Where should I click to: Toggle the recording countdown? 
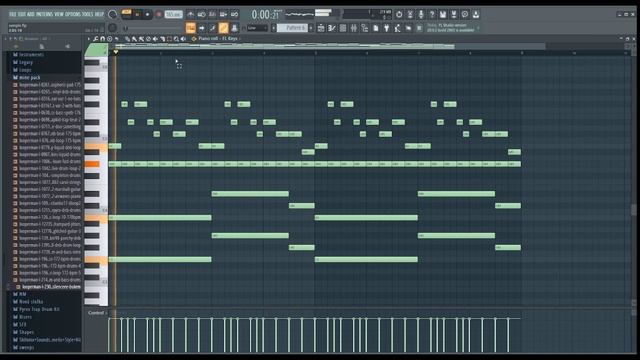(212, 14)
